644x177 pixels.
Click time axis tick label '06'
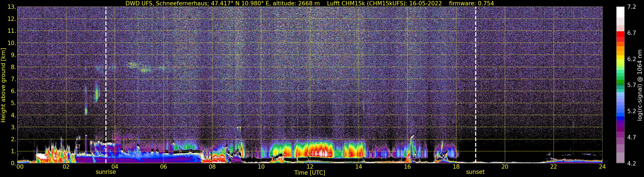pyautogui.click(x=164, y=167)
